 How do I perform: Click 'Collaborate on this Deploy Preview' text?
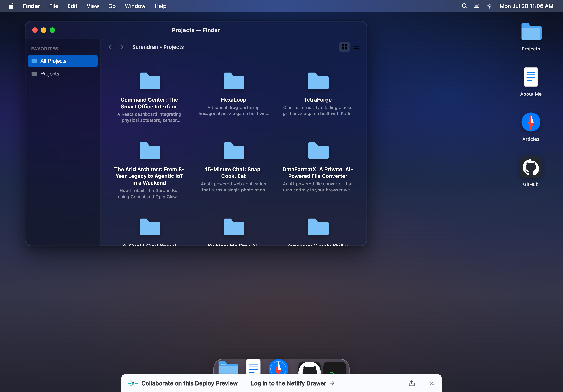pos(189,383)
